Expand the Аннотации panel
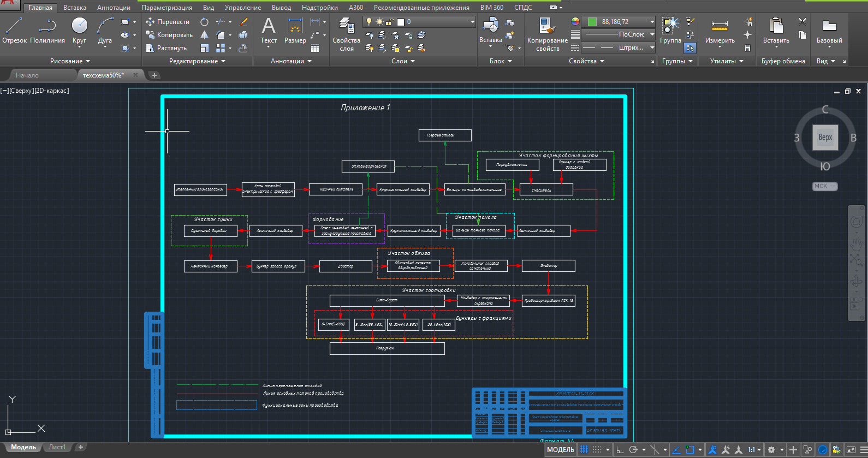868x458 pixels. 291,61
